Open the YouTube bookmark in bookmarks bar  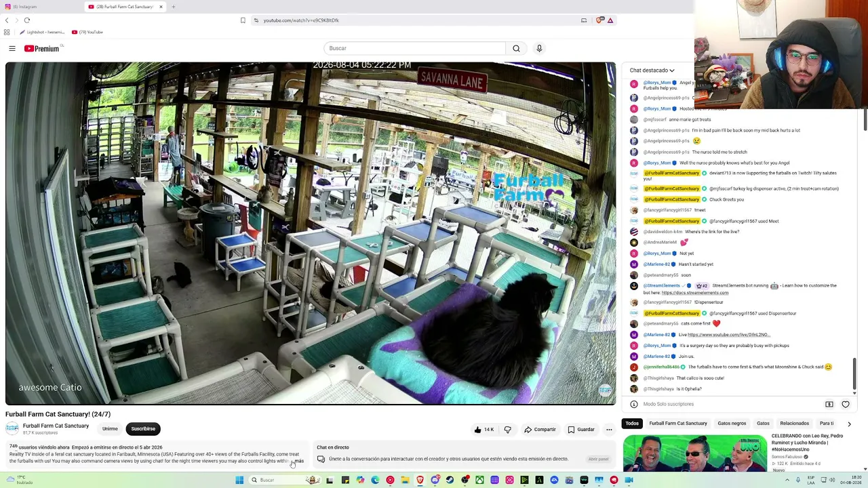[x=87, y=32]
